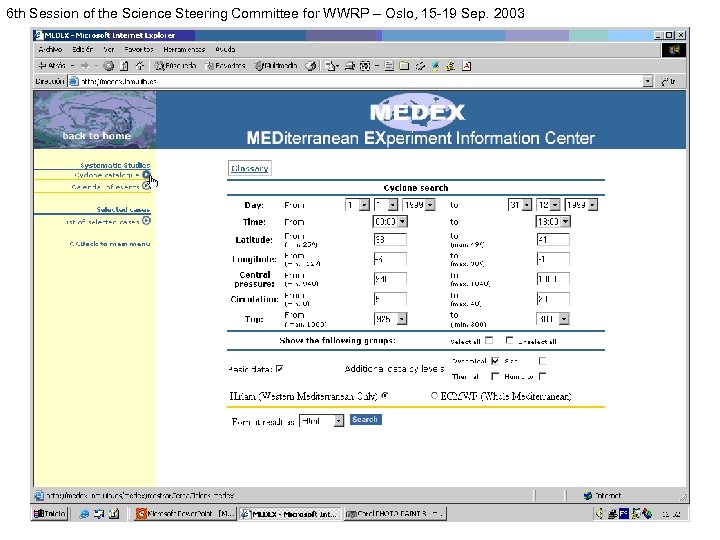Open the Herramientas menu
This screenshot has width=720, height=540.
pyautogui.click(x=184, y=49)
